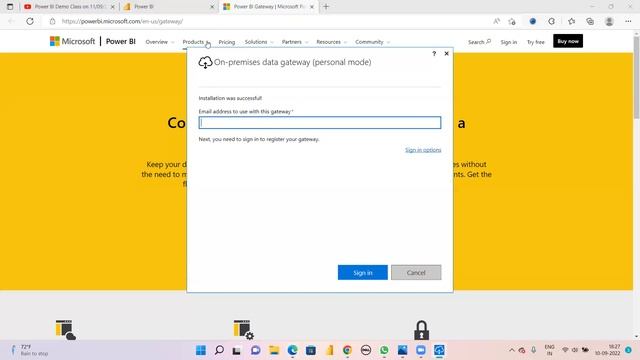Open the tab actions menu icon
The height and width of the screenshot is (360, 640).
click(10, 7)
